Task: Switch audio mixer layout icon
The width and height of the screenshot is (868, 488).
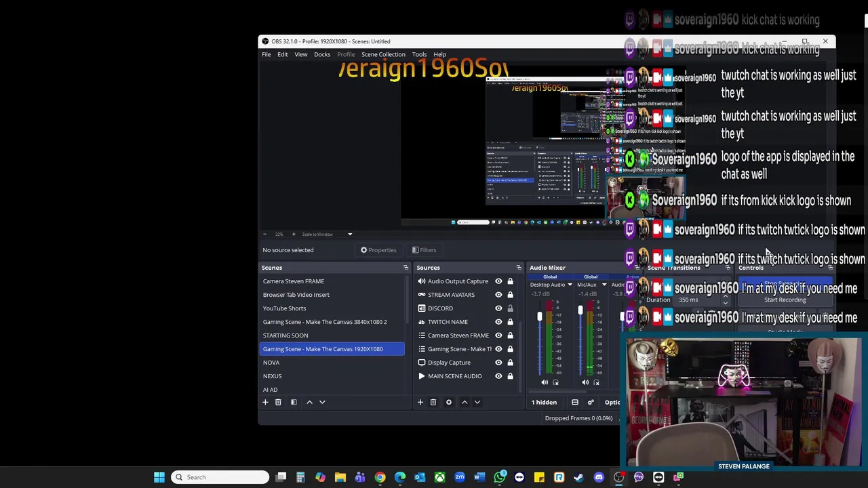Action: click(574, 403)
